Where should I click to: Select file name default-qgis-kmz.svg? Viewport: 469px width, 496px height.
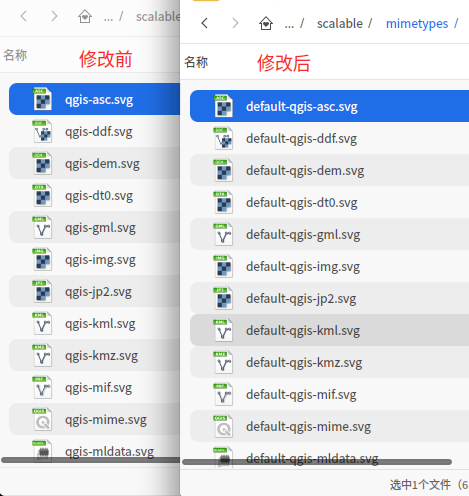(x=304, y=363)
